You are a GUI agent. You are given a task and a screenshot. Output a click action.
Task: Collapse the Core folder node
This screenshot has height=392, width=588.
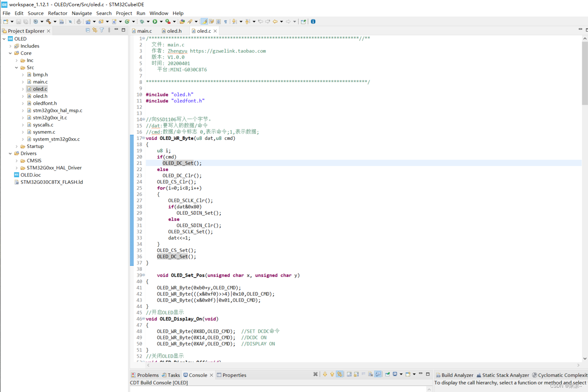[10, 53]
